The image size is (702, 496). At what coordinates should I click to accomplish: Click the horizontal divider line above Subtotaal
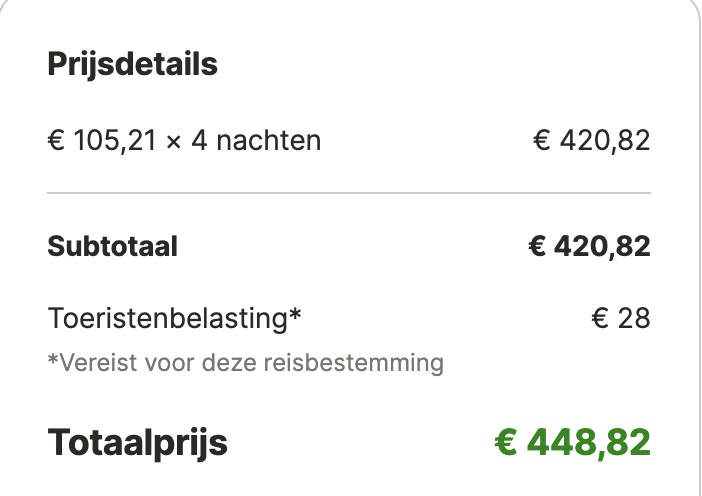point(349,193)
